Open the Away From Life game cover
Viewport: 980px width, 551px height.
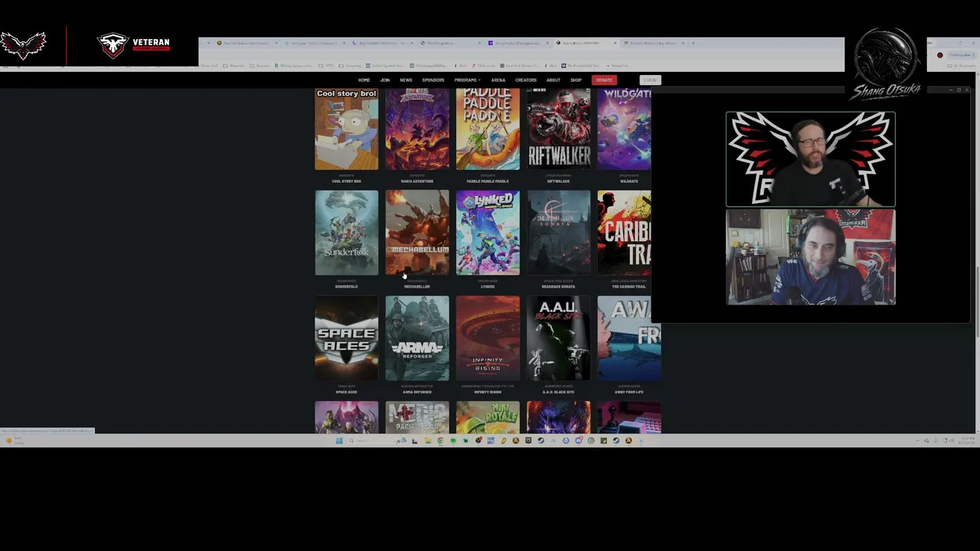629,338
